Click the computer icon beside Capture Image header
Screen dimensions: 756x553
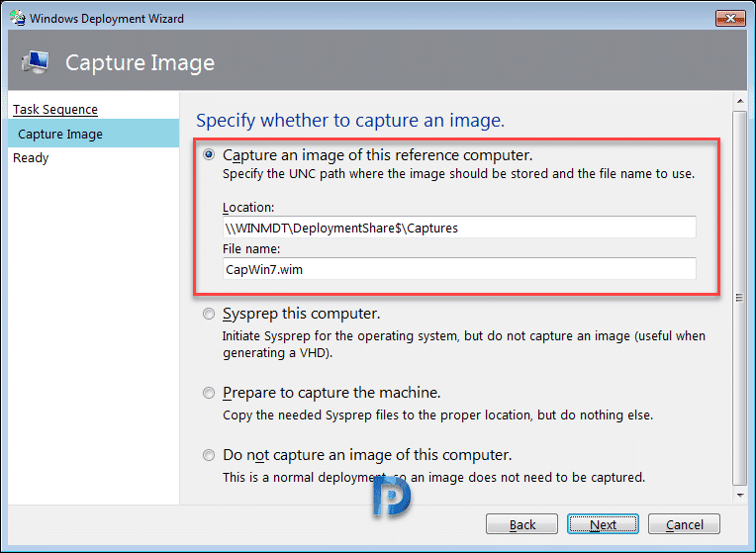pos(36,62)
